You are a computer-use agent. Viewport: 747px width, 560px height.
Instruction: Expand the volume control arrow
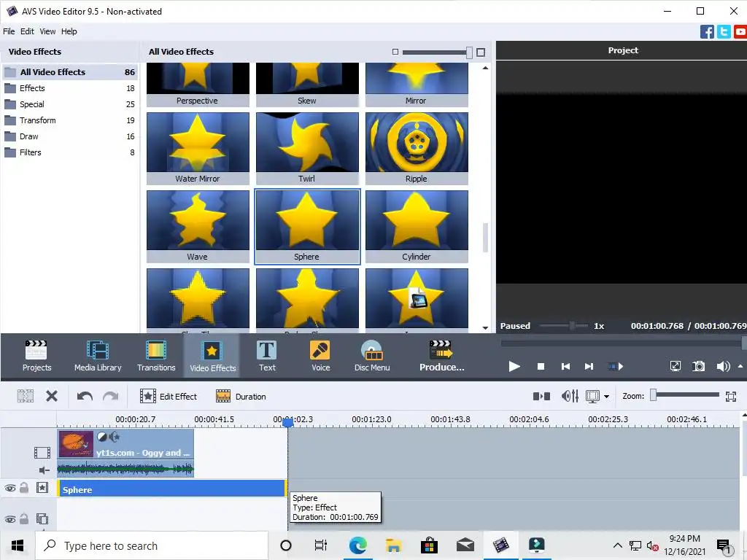point(740,366)
